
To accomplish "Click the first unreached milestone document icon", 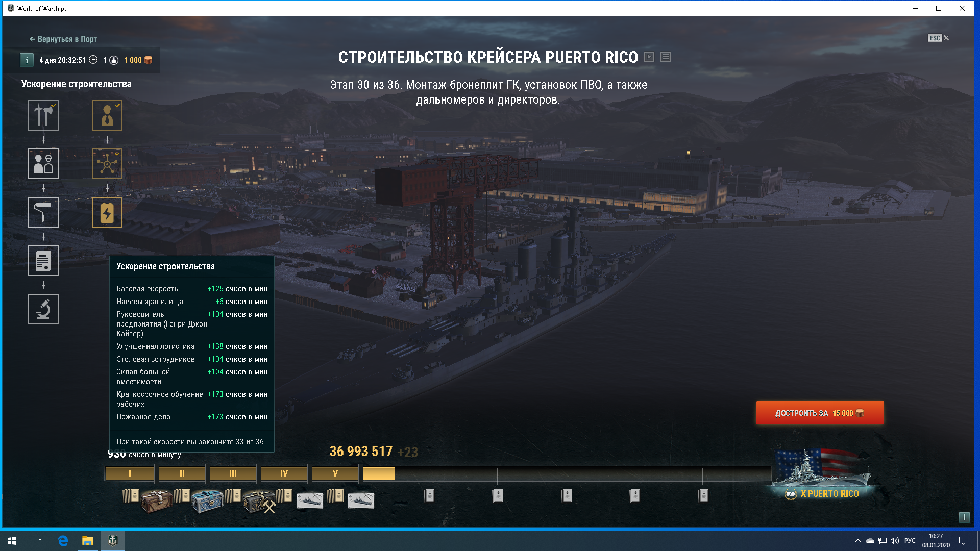I will point(429,495).
